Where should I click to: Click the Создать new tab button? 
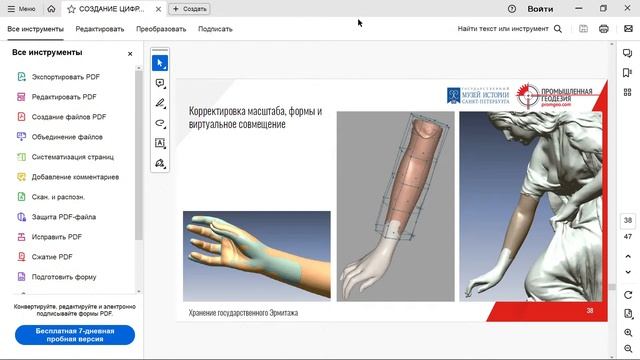coord(190,9)
